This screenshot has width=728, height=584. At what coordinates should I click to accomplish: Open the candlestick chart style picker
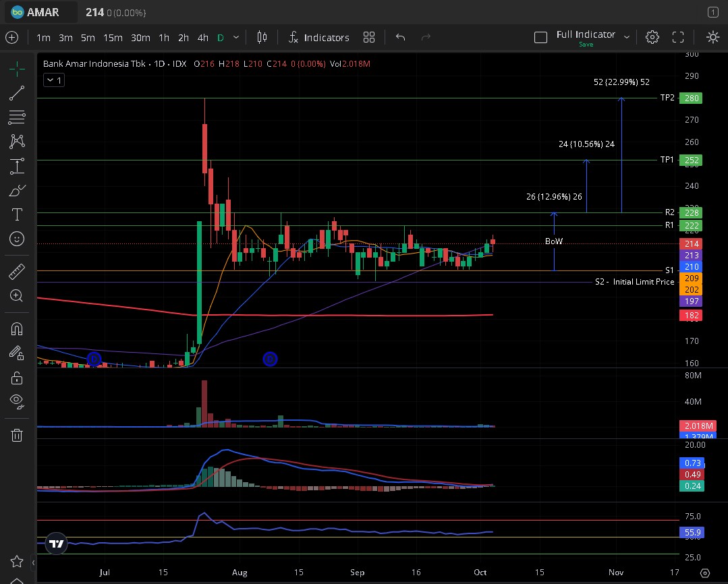tap(262, 38)
